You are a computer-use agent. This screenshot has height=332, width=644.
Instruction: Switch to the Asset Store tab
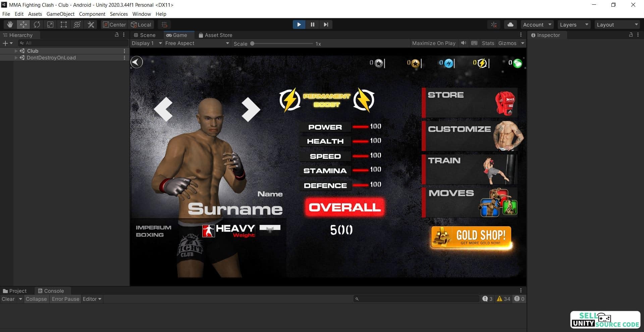pos(215,35)
